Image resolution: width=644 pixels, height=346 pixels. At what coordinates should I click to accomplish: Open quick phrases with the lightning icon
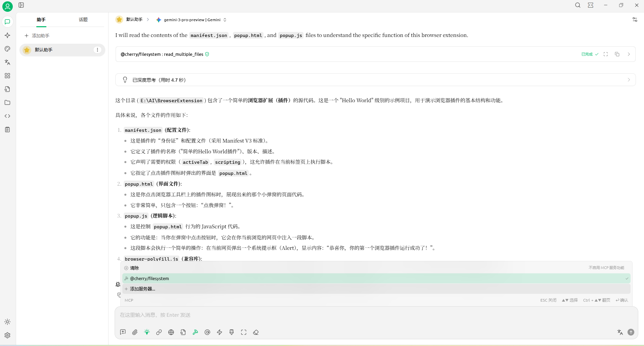pos(219,332)
